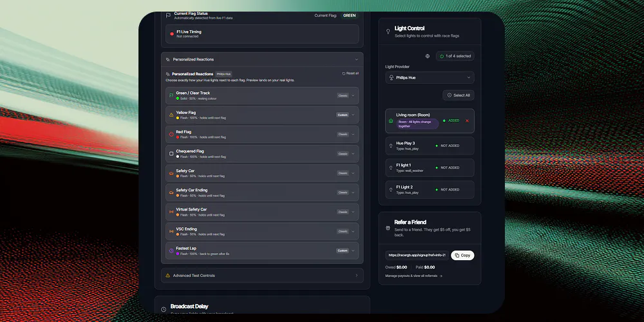
Task: Expand the Virtual Safety Car row chevron
Action: [x=353, y=212]
